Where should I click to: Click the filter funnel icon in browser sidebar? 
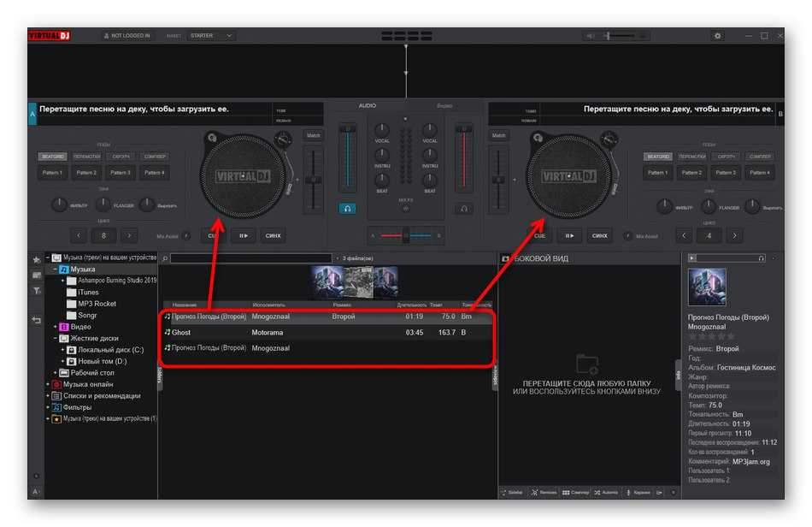37,291
